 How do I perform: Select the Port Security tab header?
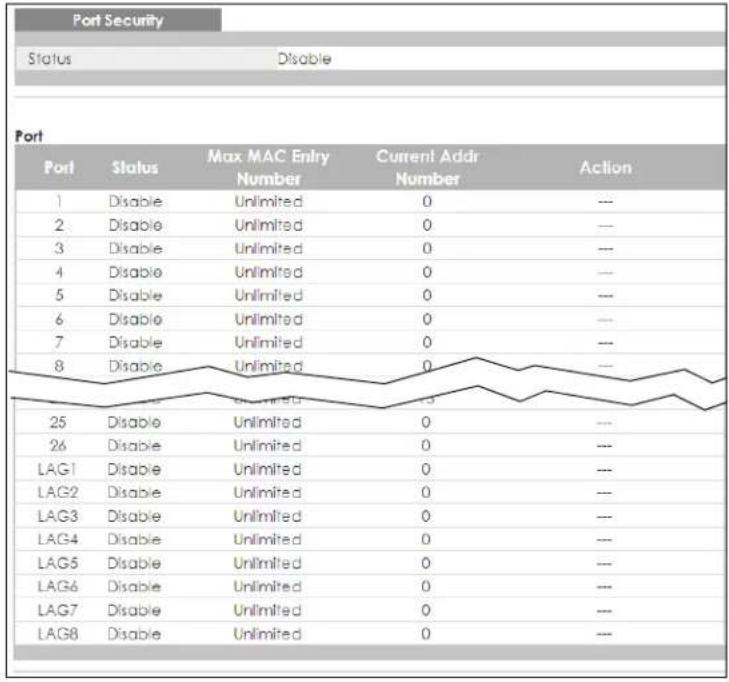click(118, 20)
